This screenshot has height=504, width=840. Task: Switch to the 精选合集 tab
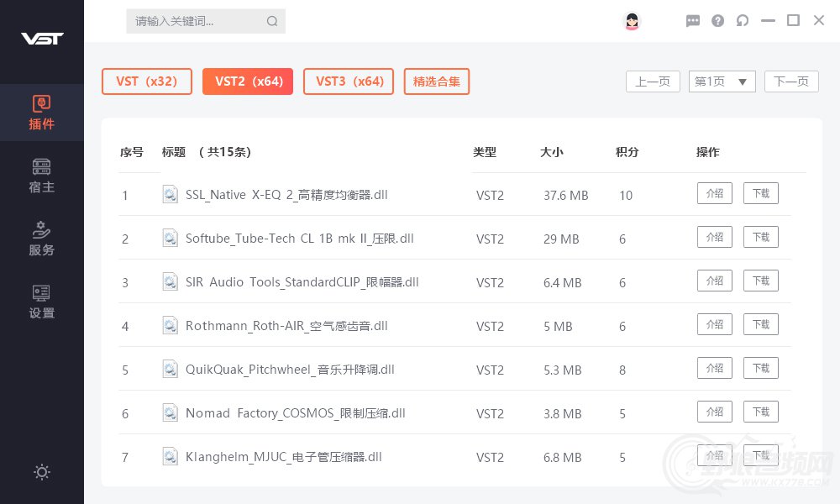click(437, 81)
